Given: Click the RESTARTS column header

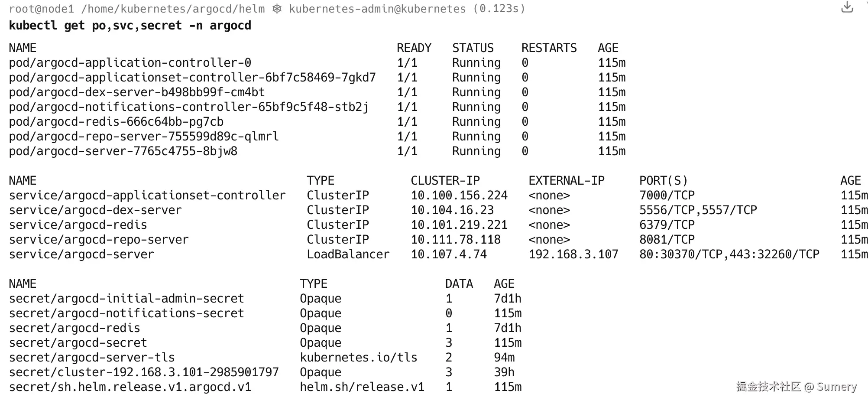Looking at the screenshot, I should [x=549, y=48].
